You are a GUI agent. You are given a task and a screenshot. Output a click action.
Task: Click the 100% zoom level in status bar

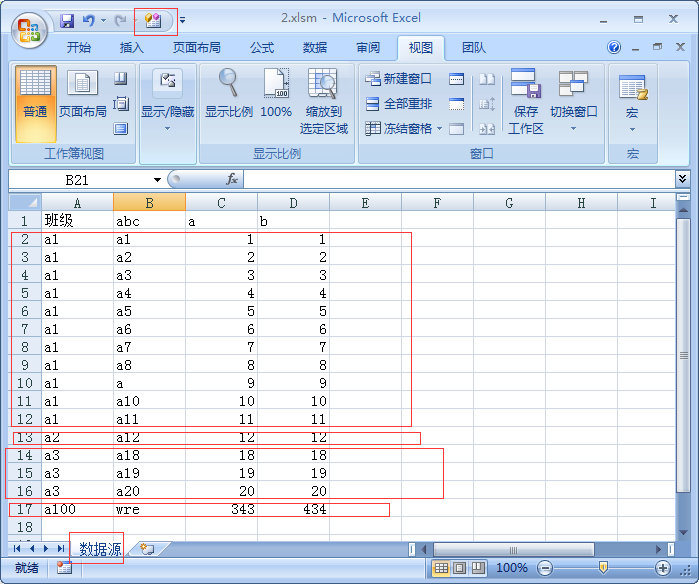pyautogui.click(x=512, y=568)
